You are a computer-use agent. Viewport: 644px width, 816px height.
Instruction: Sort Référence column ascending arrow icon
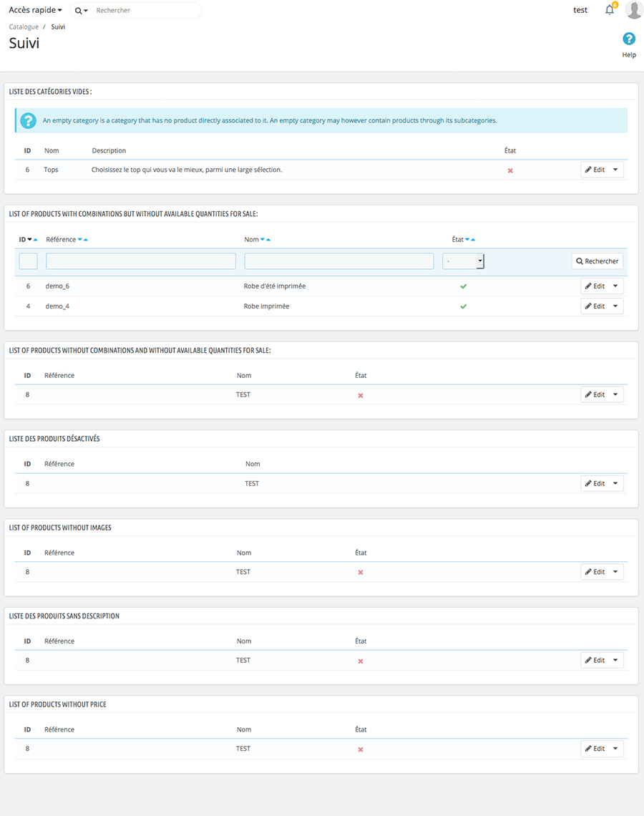(x=86, y=240)
